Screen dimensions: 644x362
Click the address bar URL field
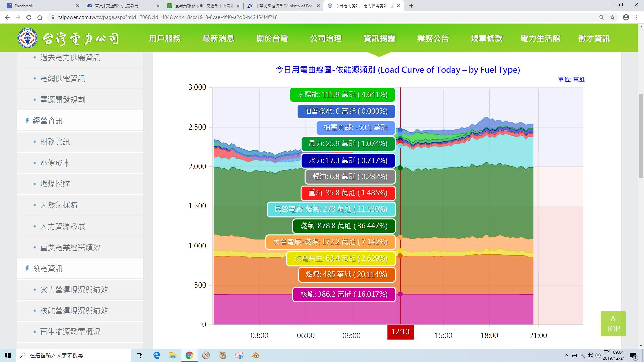point(322,17)
